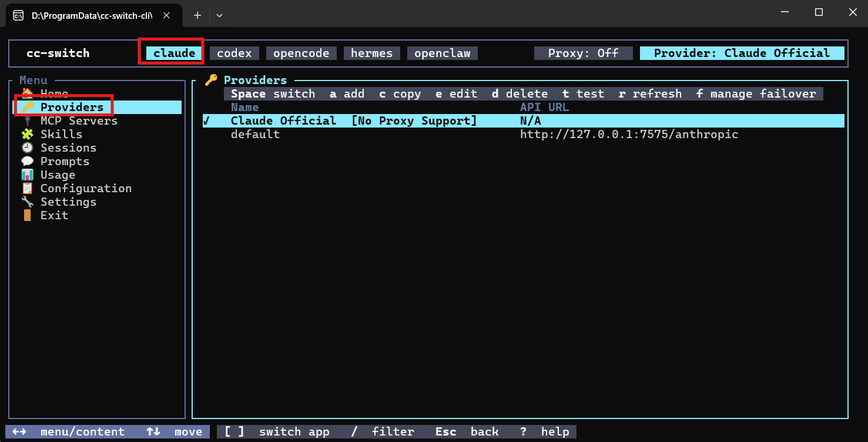
Task: Maximize the terminal window
Action: pyautogui.click(x=819, y=12)
